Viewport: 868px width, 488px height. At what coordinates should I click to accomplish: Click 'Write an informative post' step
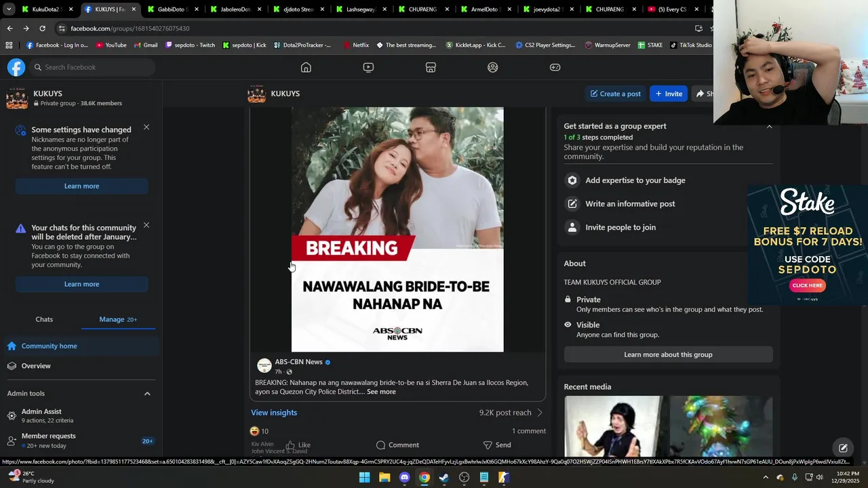coord(668,204)
